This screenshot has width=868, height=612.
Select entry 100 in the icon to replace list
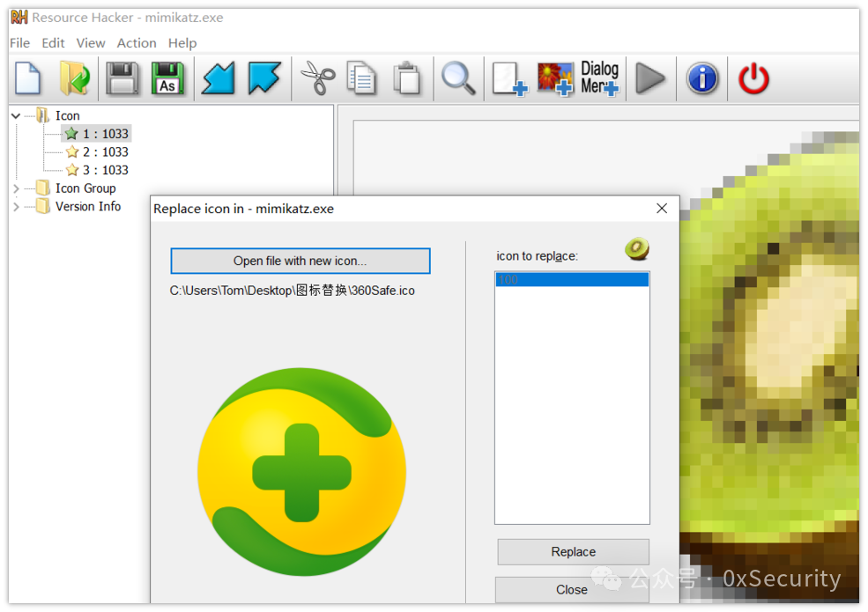(x=572, y=279)
